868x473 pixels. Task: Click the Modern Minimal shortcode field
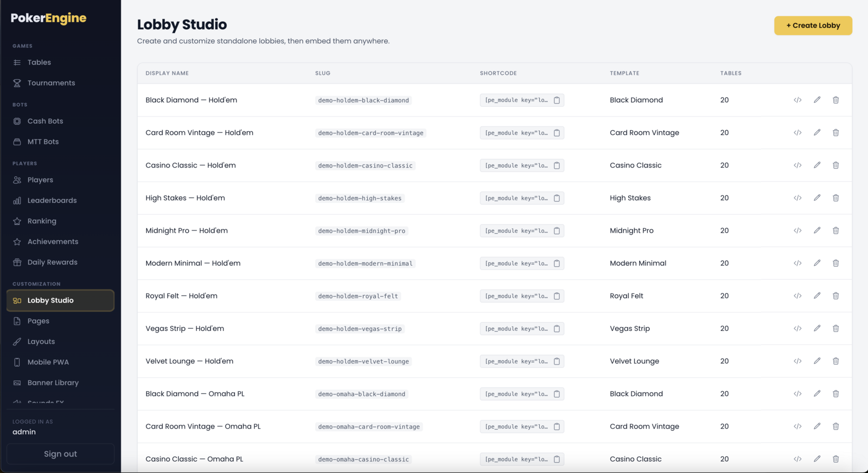tap(522, 264)
